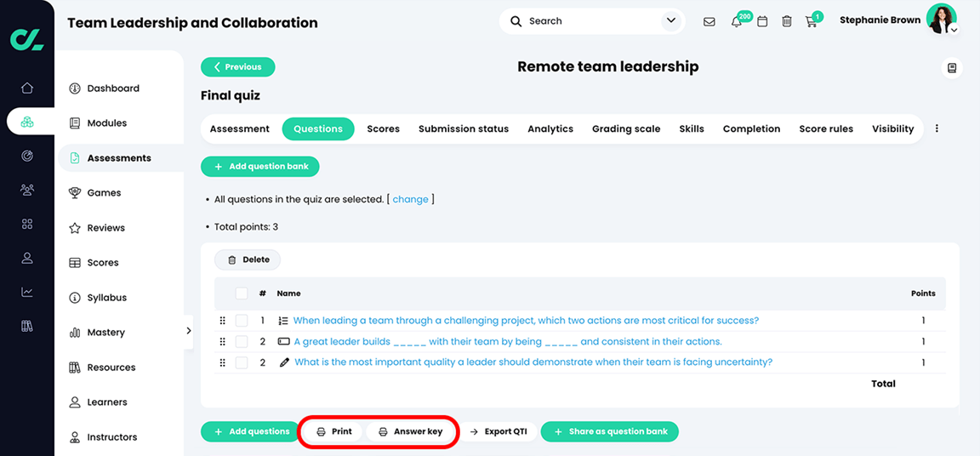Switch to the Assessment tab
The image size is (980, 456).
tap(239, 128)
